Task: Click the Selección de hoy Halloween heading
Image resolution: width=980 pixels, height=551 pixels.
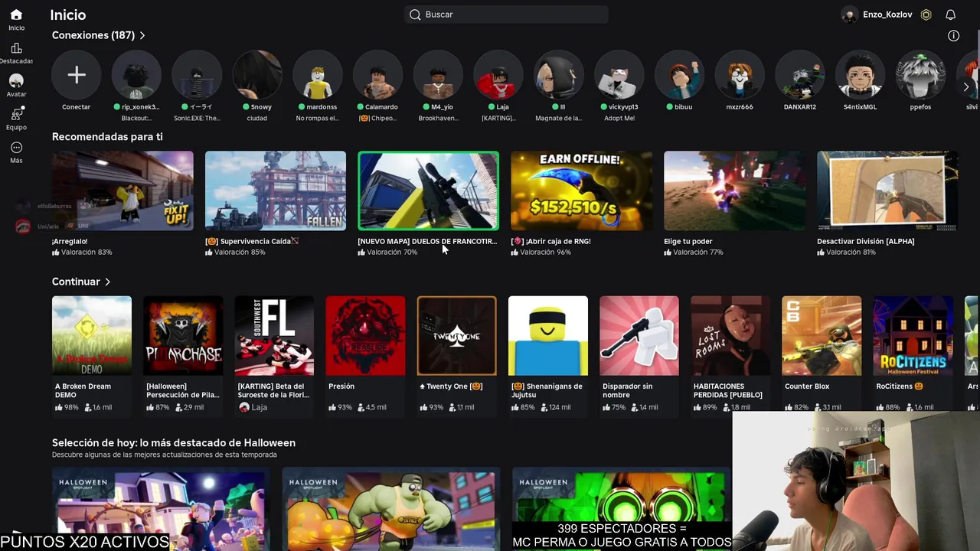Action: [x=174, y=443]
